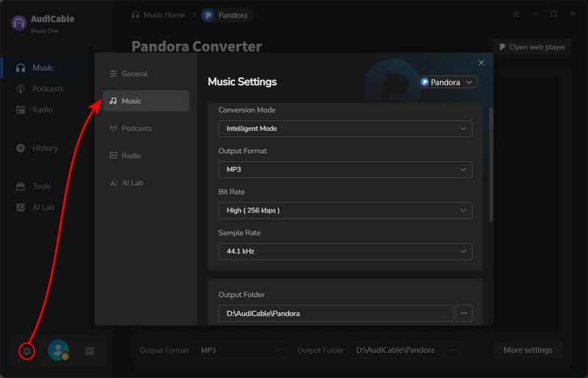Screen dimensions: 588x378
Task: Close the Music Settings dialog
Action: tap(481, 63)
